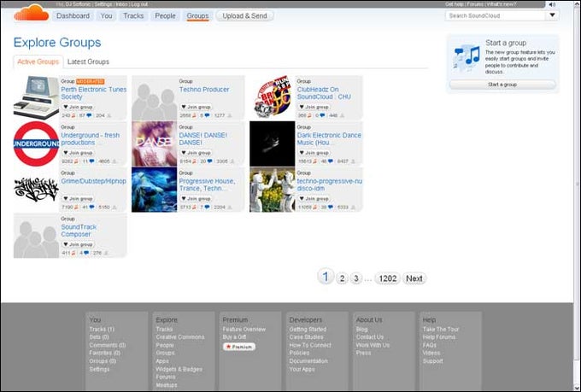
Task: Switch to the Active Groups tab
Action: coord(38,61)
